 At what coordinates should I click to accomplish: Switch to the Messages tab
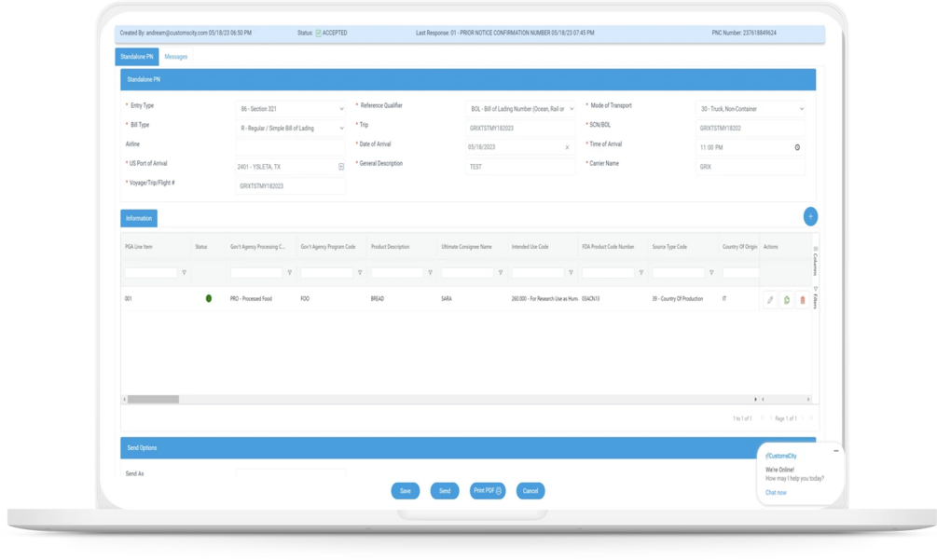(x=175, y=57)
